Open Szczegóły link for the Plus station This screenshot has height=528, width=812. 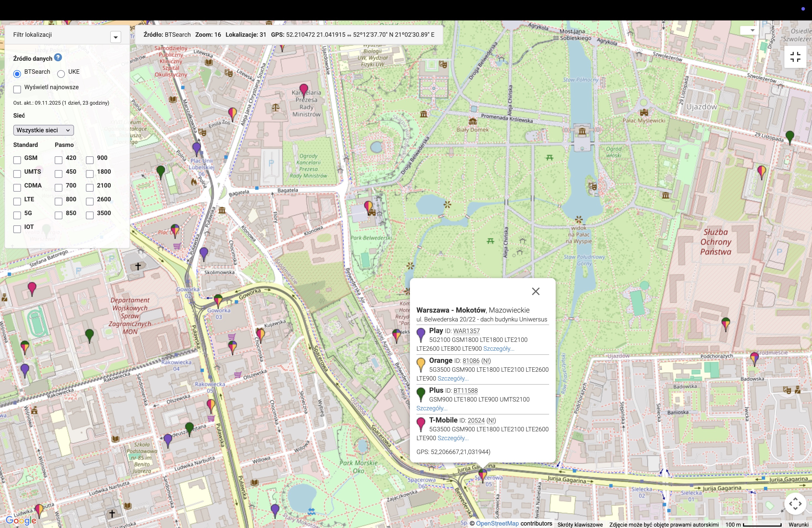tap(432, 408)
